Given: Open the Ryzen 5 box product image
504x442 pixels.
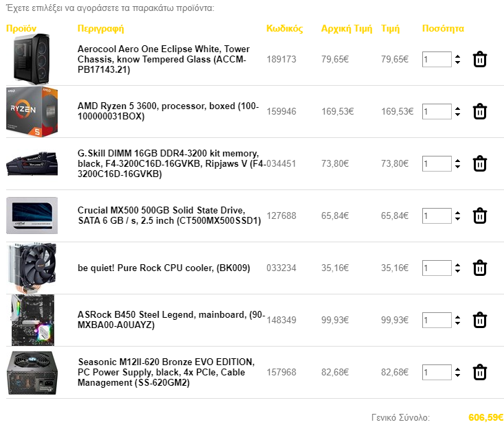Looking at the screenshot, I should click(32, 111).
